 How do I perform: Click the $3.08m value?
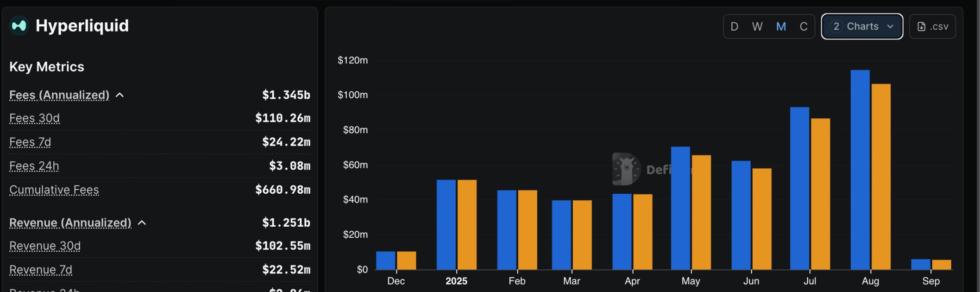[290, 166]
